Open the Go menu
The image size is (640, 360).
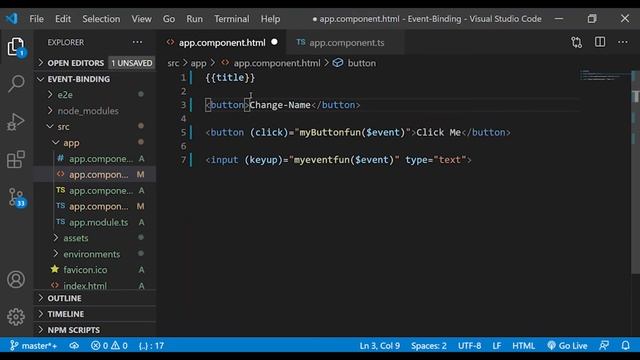click(x=169, y=19)
